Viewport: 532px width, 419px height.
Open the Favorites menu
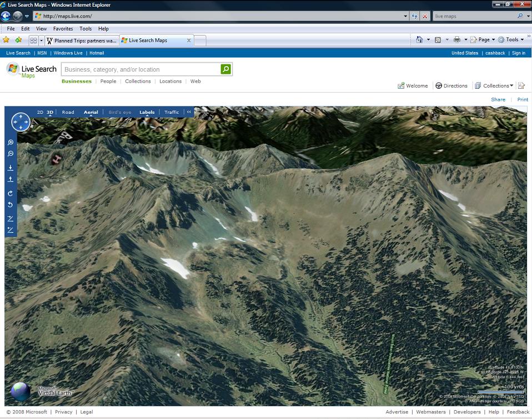63,29
